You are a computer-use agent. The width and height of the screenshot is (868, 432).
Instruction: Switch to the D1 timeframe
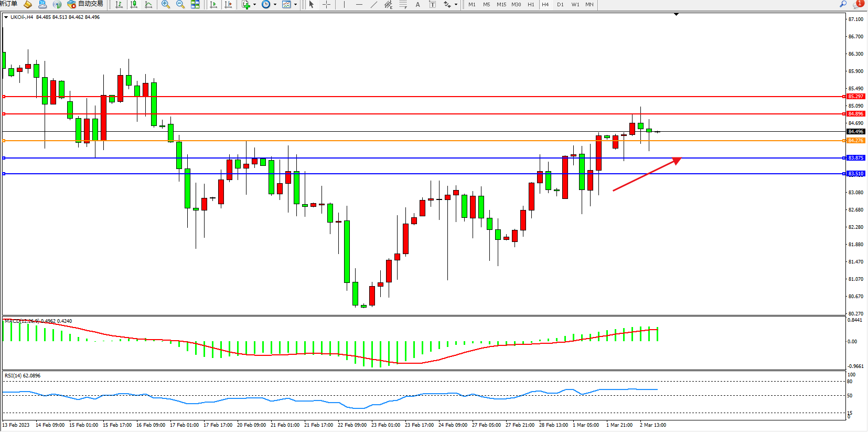click(560, 5)
